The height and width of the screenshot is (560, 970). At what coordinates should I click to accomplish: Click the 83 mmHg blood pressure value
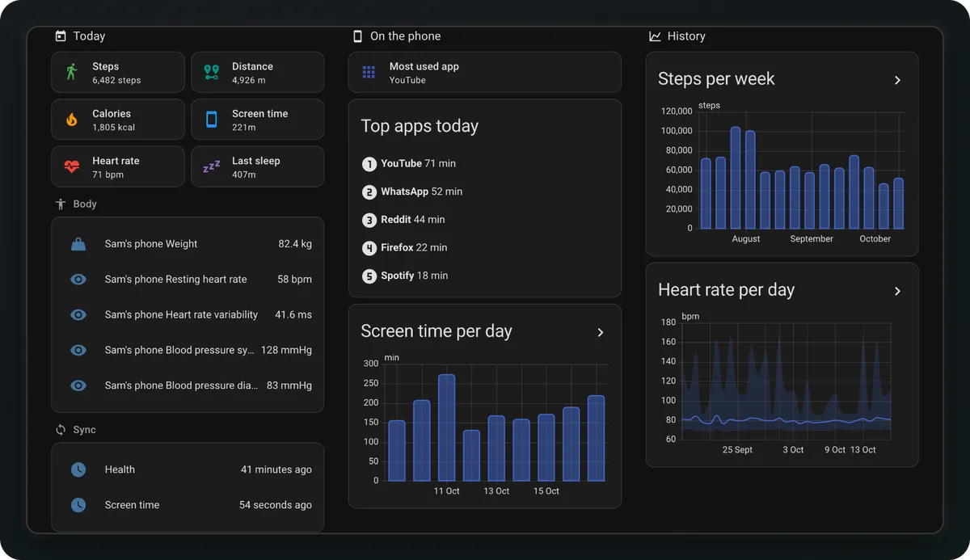pyautogui.click(x=289, y=386)
